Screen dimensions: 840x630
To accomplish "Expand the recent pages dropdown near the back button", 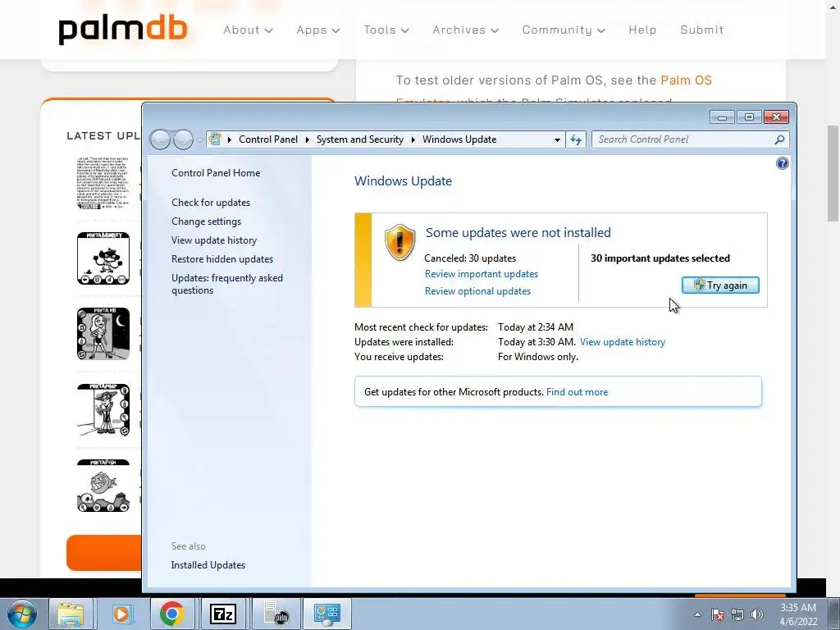I will [199, 139].
